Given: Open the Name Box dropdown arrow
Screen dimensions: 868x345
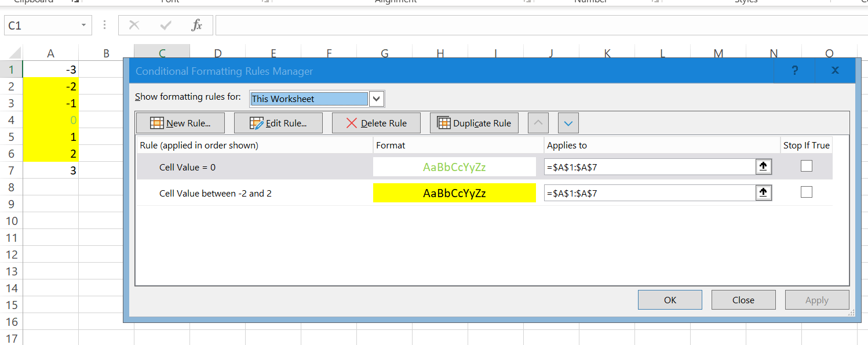Looking at the screenshot, I should coord(83,26).
